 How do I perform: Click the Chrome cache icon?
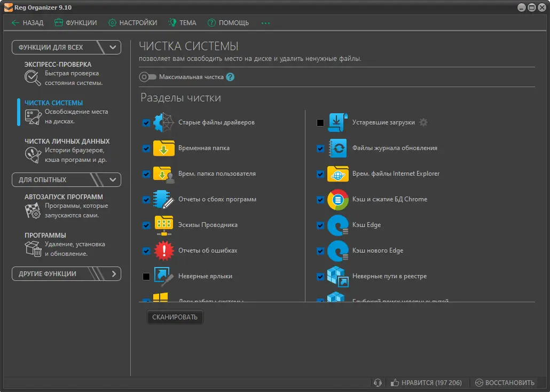[338, 200]
